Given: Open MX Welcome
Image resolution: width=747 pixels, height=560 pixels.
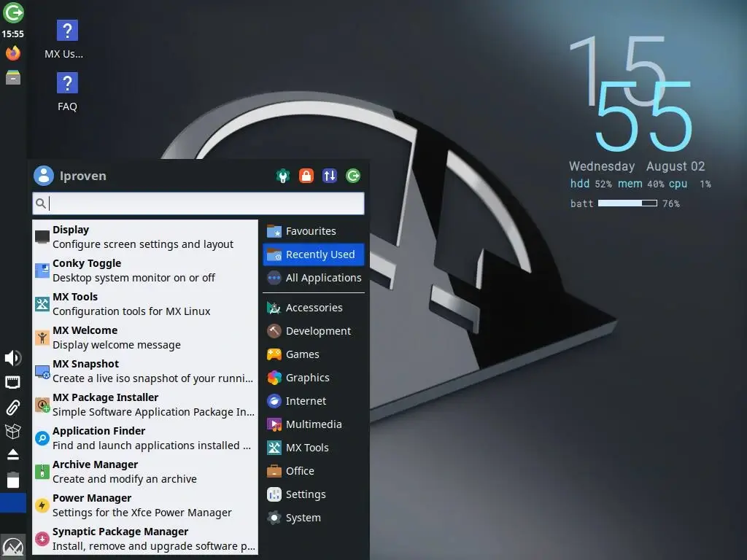Looking at the screenshot, I should [x=145, y=337].
